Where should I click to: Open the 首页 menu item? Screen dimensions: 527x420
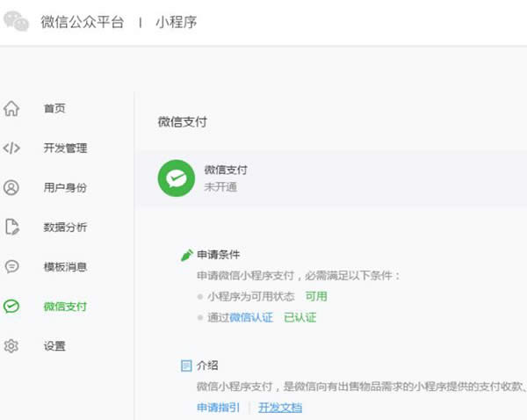click(x=54, y=109)
